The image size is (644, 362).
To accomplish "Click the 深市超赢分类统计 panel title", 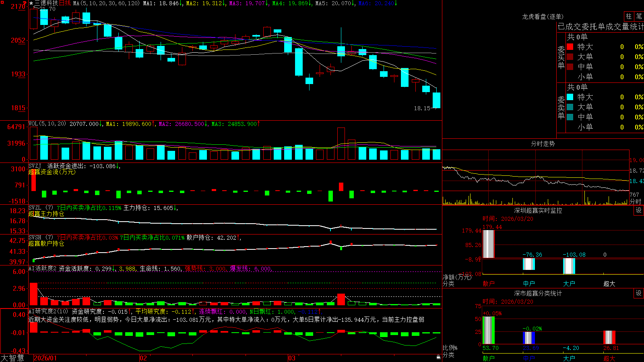I will [538, 293].
